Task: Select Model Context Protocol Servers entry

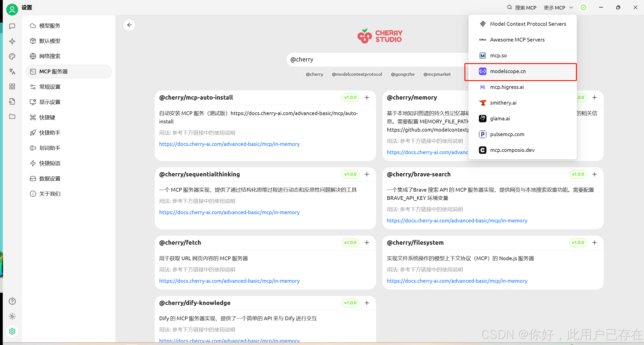Action: point(523,24)
